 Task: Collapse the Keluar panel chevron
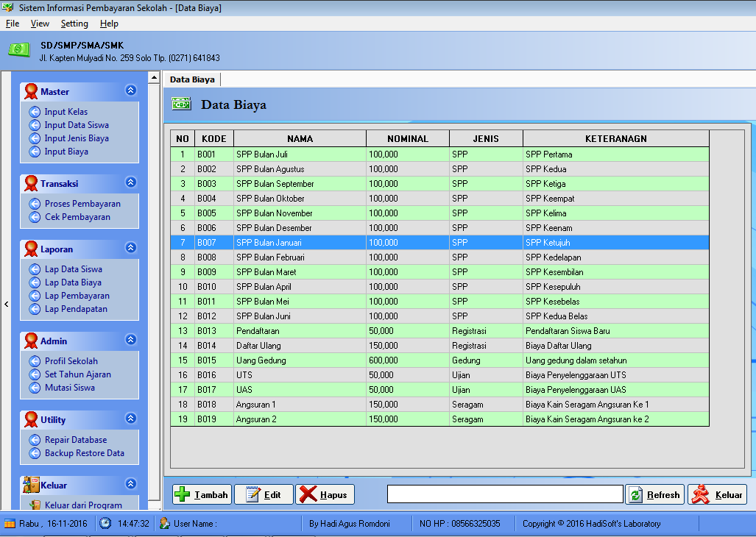(130, 483)
